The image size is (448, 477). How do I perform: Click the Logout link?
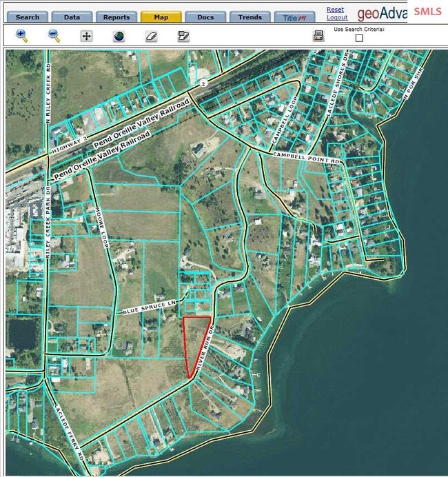pos(337,18)
